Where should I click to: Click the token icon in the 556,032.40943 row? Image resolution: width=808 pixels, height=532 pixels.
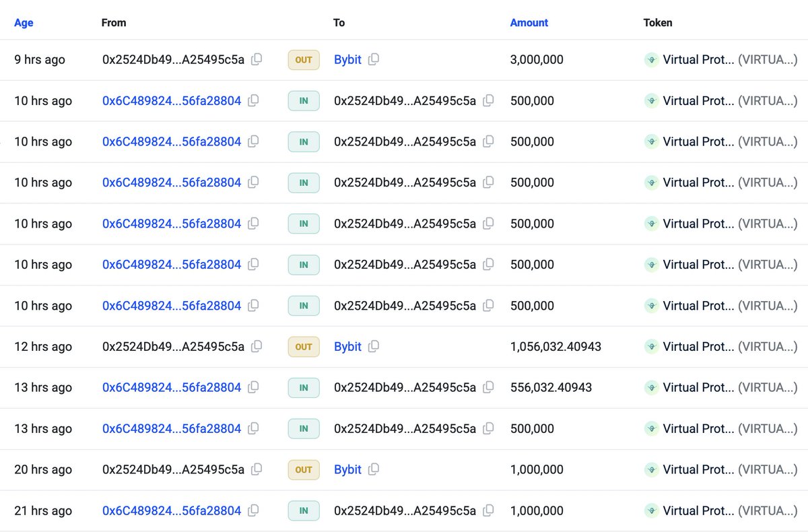click(651, 387)
